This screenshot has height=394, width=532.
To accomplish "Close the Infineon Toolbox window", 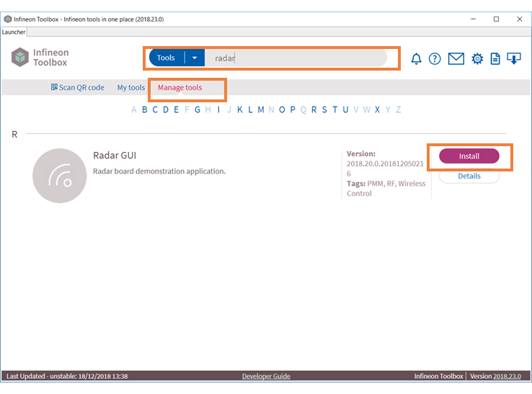I will 520,19.
